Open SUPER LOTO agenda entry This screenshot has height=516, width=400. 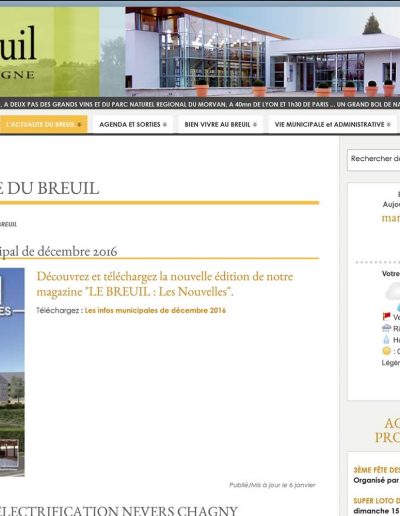tap(377, 501)
